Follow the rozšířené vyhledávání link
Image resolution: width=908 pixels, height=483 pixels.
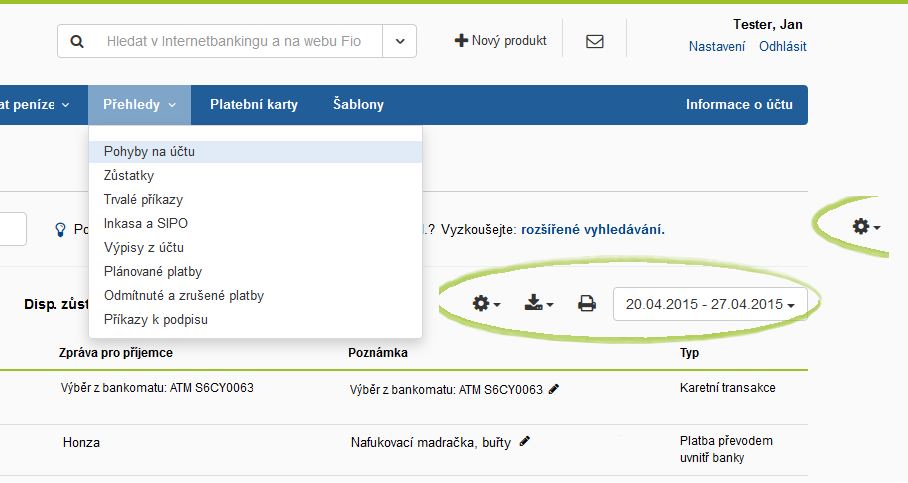593,230
